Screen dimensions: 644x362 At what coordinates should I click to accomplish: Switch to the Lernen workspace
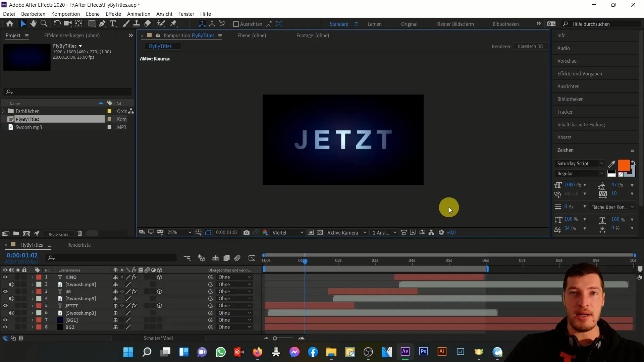[x=374, y=24]
